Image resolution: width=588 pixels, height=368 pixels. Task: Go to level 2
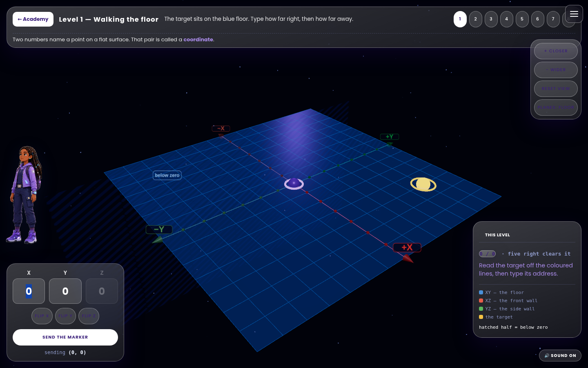pyautogui.click(x=476, y=19)
